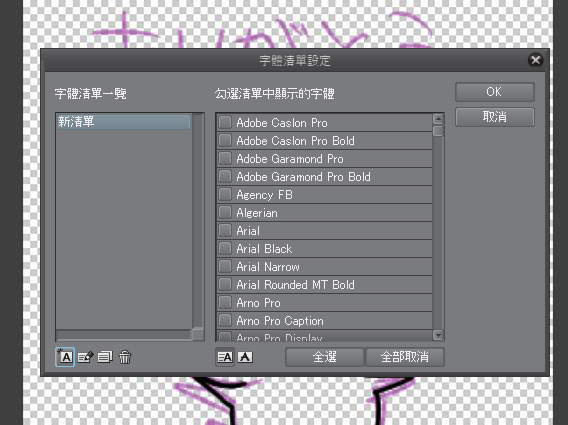Check the Arial font box
The height and width of the screenshot is (425, 568).
(x=225, y=230)
